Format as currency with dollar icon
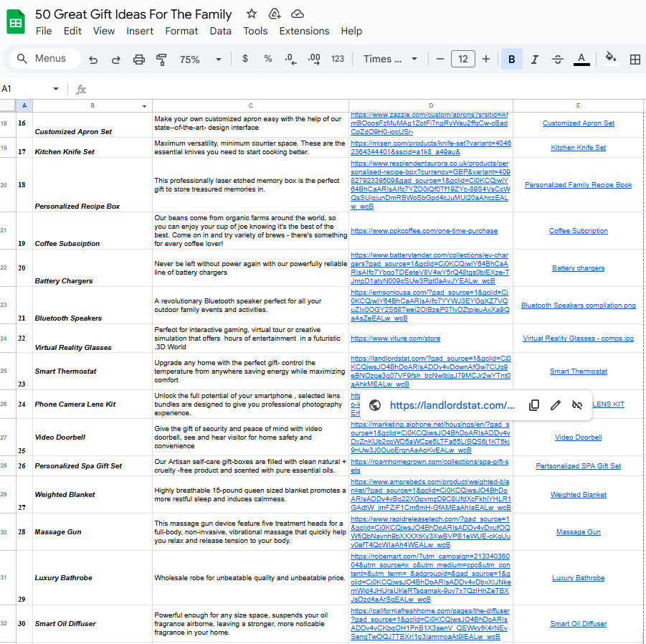 (245, 59)
